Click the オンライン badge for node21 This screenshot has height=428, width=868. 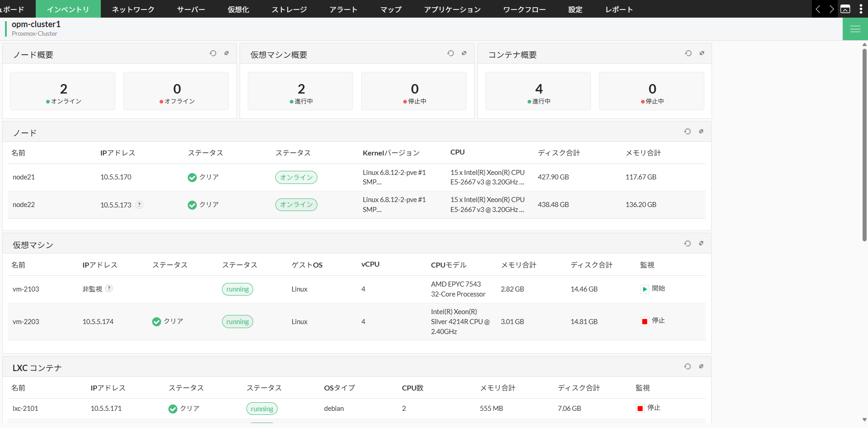coord(296,178)
